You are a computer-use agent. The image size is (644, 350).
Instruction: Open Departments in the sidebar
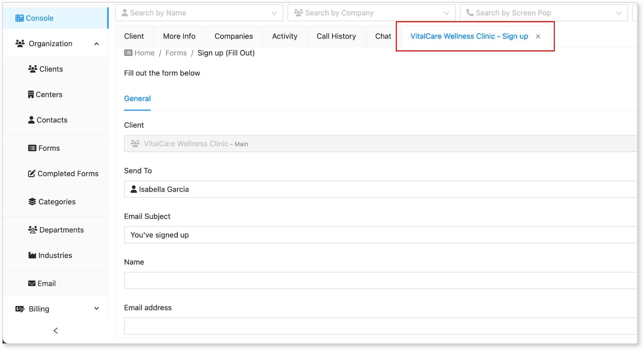55,230
